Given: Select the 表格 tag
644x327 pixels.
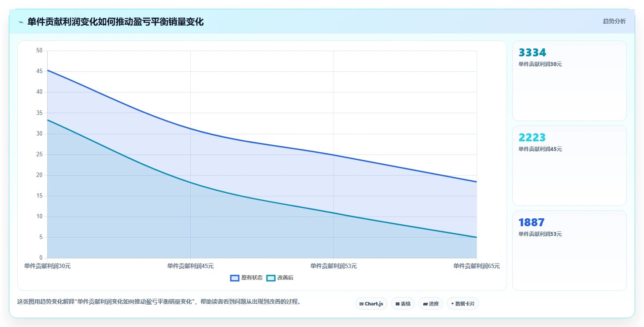Looking at the screenshot, I should pos(403,304).
